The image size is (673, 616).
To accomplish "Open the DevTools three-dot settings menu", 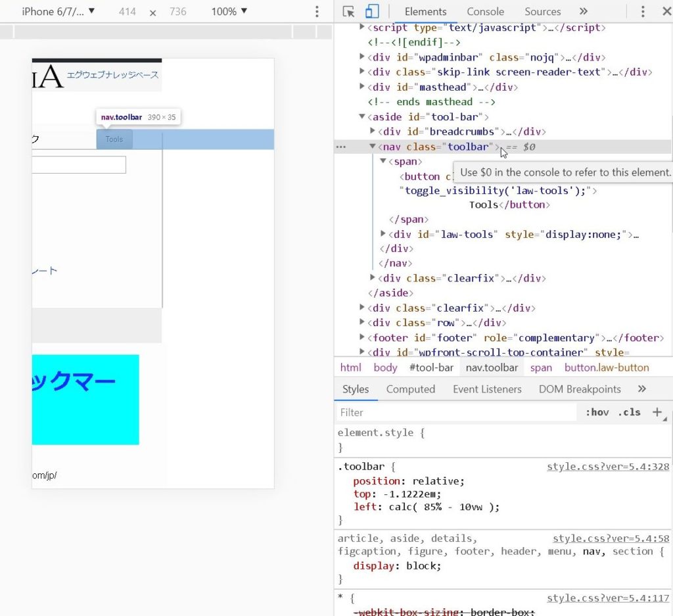I will point(643,12).
